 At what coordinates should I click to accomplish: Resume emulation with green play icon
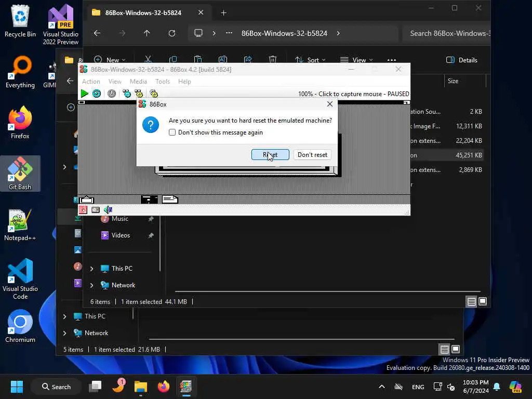click(85, 94)
